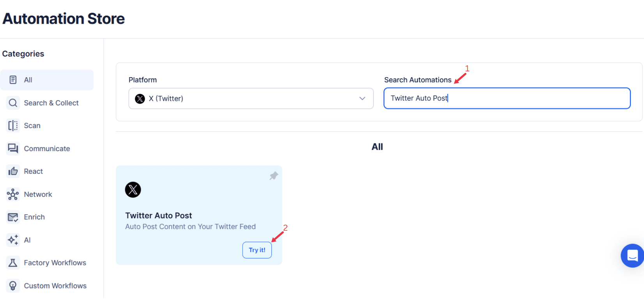This screenshot has height=302, width=644.
Task: Click the Custom Workflows lightbulb icon
Action: pyautogui.click(x=13, y=286)
